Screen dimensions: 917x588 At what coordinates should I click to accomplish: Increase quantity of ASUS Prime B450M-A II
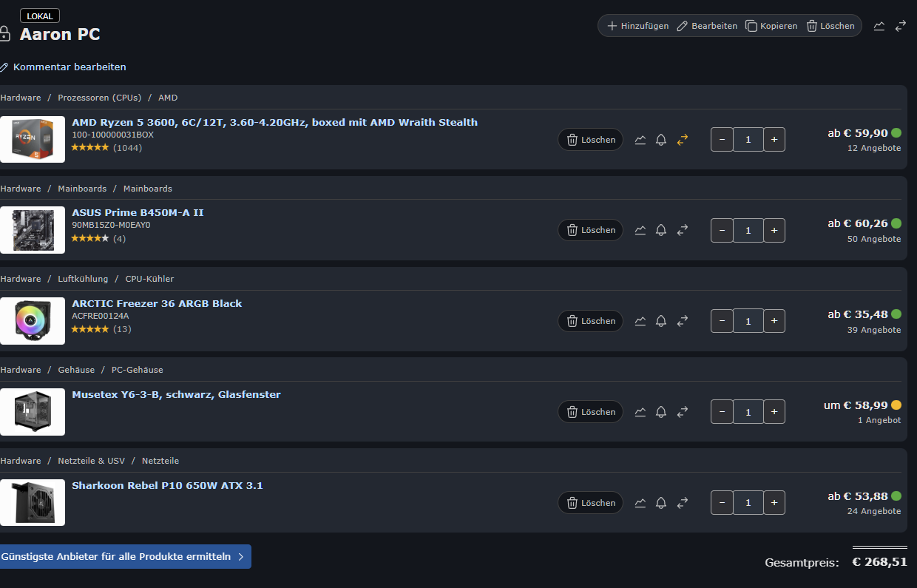coord(774,230)
